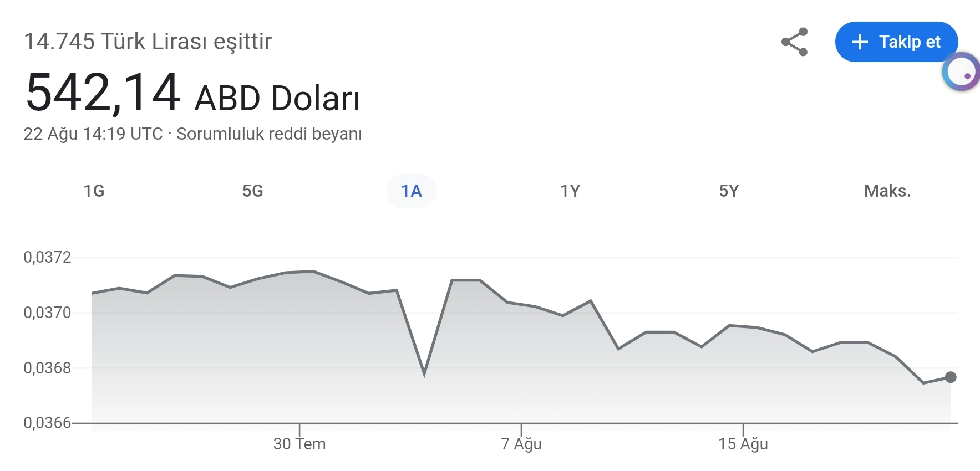Click the 22 Ağu 14:19 UTC timestamp
This screenshot has width=980, height=471.
(93, 134)
